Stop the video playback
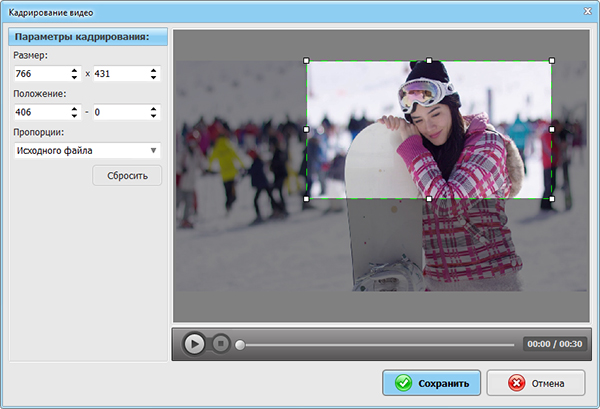Screen dimensions: 600x409 tap(221, 344)
